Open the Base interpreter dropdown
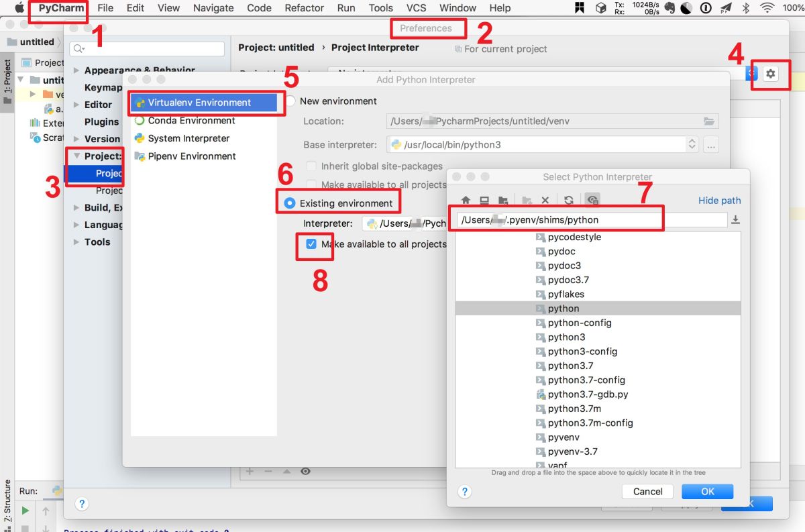Viewport: 805px width, 532px height. (x=692, y=144)
